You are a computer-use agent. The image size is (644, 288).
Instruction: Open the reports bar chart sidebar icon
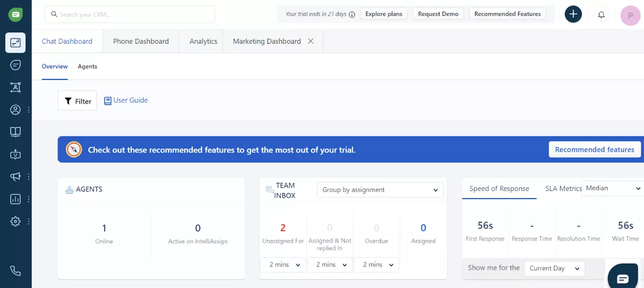16,199
